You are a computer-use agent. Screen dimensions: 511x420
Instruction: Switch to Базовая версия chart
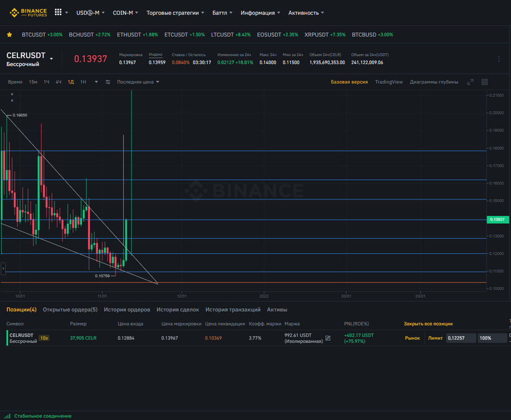(349, 82)
